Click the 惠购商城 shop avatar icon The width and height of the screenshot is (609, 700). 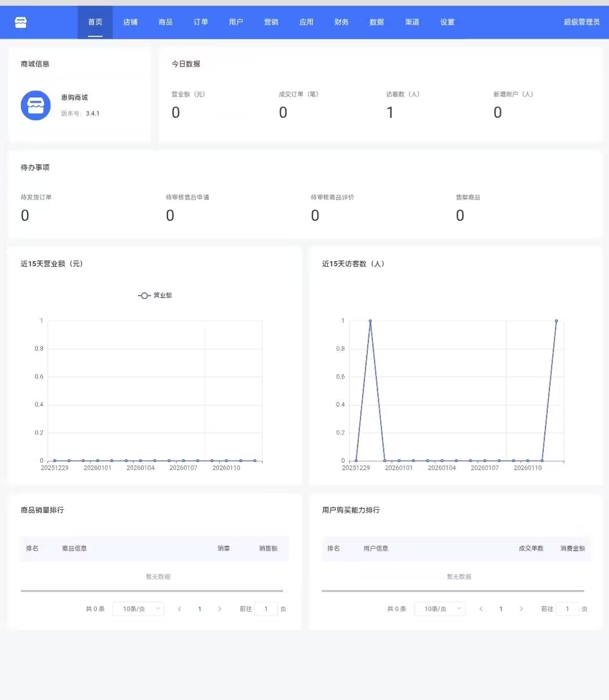click(36, 105)
